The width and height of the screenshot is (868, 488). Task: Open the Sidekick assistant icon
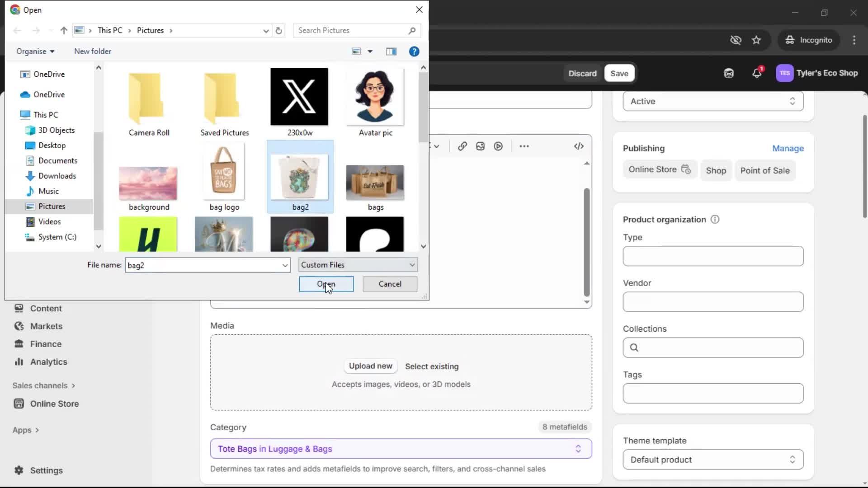729,73
